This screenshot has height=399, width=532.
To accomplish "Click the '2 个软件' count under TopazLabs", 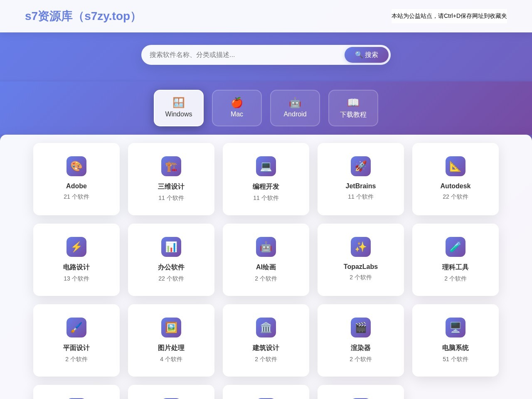I will (x=361, y=277).
